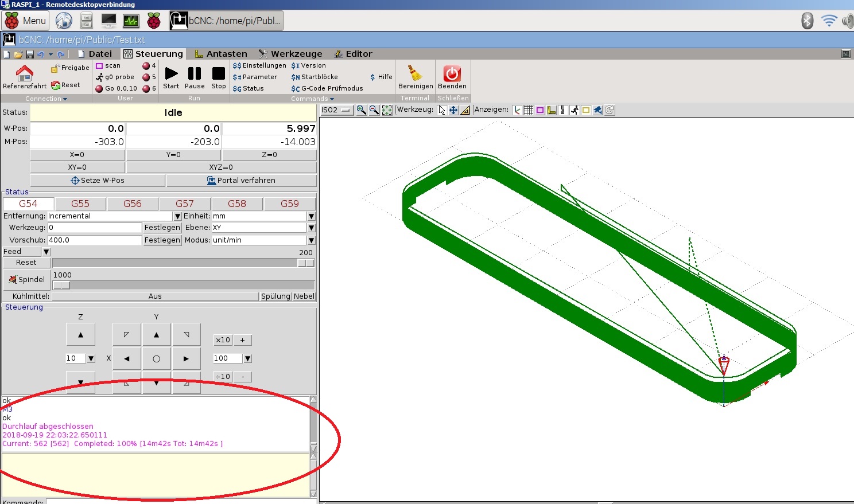This screenshot has width=854, height=504.
Task: Pause the running job
Action: click(195, 77)
